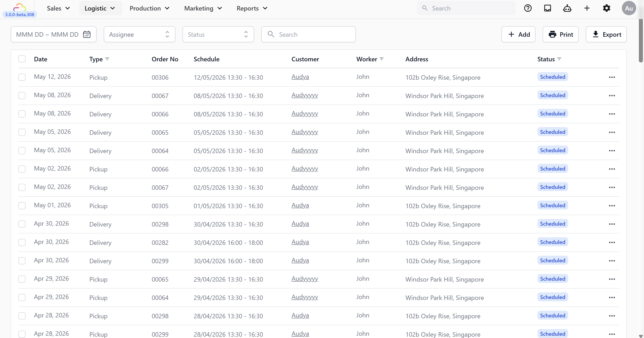Click the 3.0.0-beta.308 version label
Image resolution: width=644 pixels, height=338 pixels.
19,15
